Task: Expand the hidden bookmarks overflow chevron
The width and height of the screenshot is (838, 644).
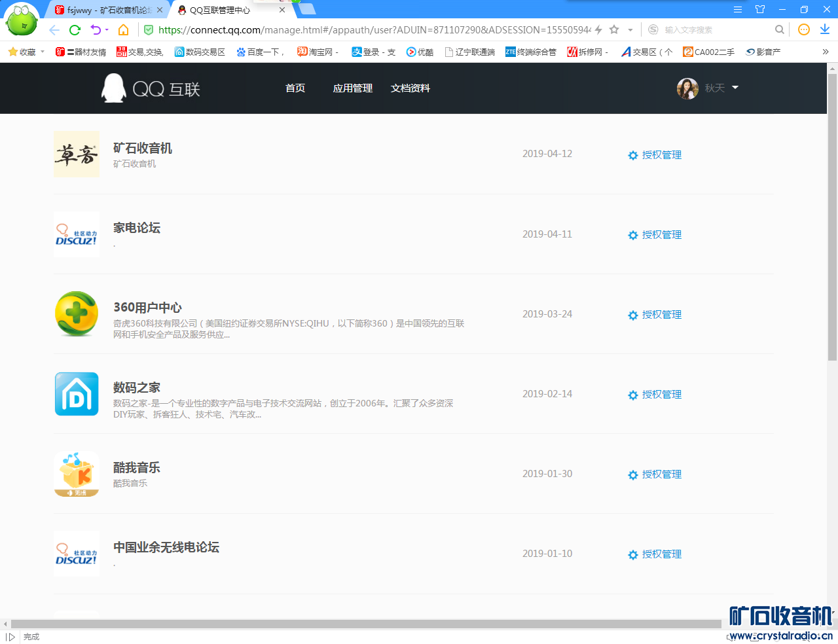Action: click(826, 52)
